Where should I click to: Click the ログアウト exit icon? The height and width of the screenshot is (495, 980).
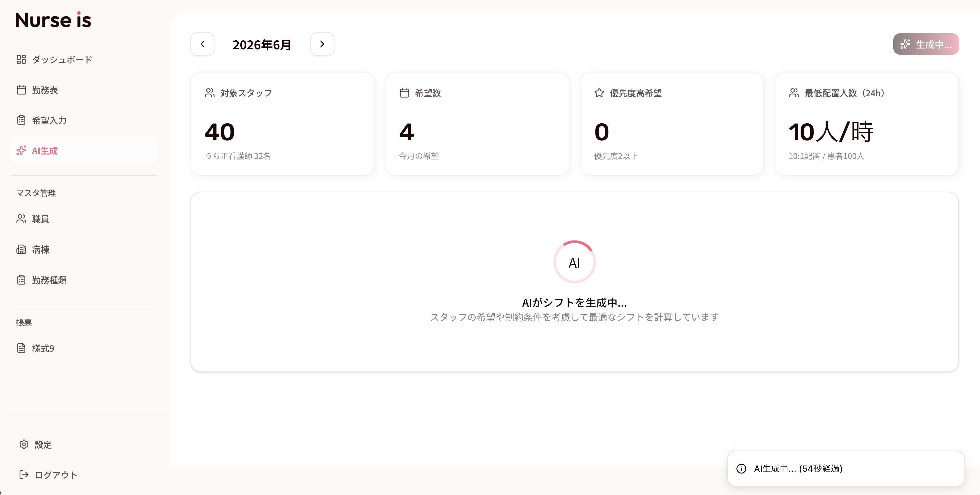(x=24, y=474)
